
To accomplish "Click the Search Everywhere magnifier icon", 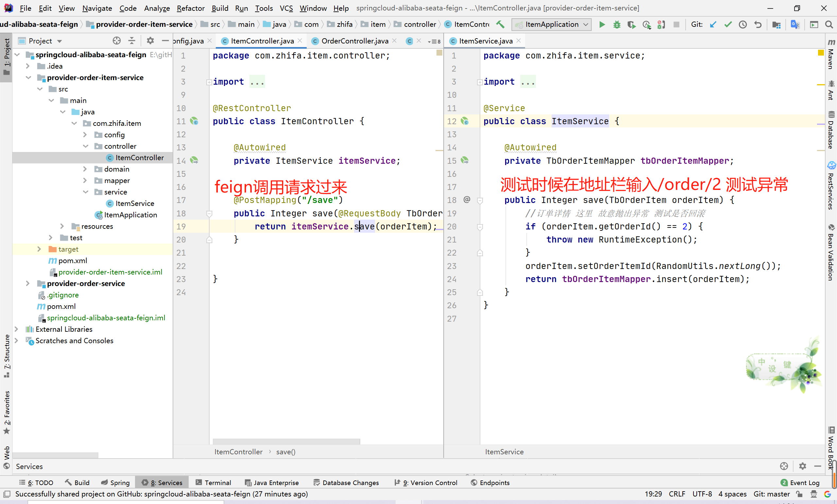I will (x=829, y=25).
